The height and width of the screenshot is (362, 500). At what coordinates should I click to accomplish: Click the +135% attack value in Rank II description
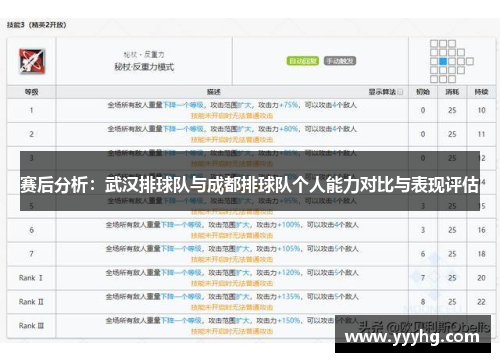289,297
